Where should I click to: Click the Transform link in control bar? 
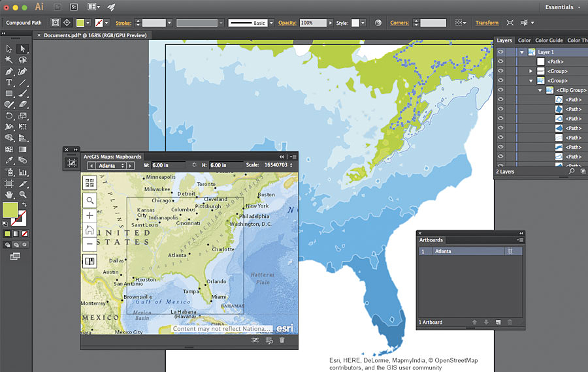487,23
